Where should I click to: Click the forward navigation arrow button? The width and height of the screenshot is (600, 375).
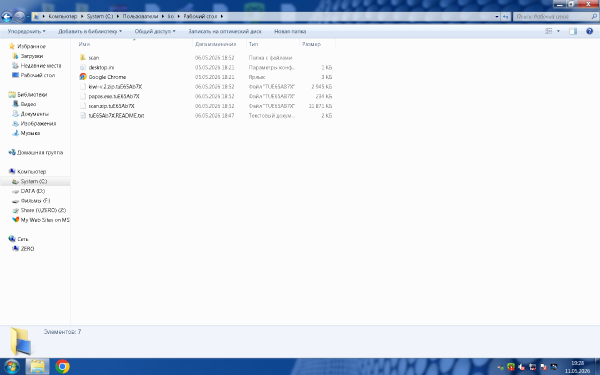click(19, 16)
